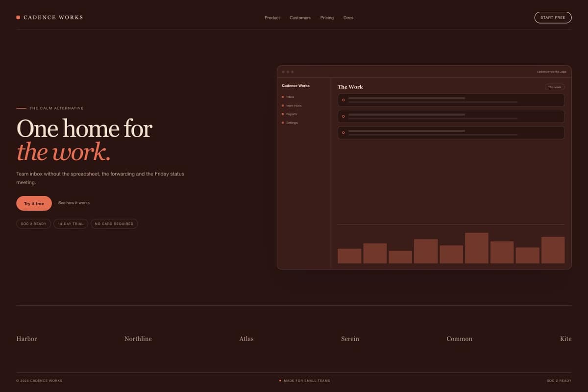The width and height of the screenshot is (588, 392).
Task: Click THE CALM ALTERNATIVE eyebrow text
Action: (x=56, y=108)
